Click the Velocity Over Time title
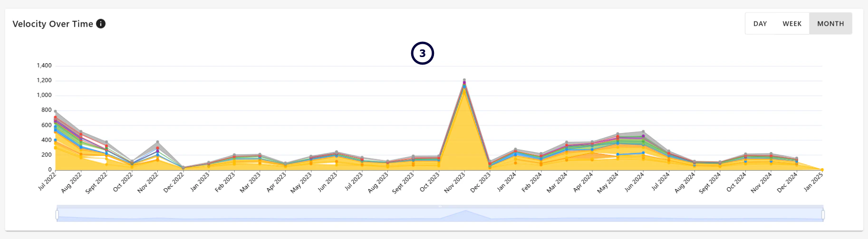The width and height of the screenshot is (868, 239). click(53, 24)
